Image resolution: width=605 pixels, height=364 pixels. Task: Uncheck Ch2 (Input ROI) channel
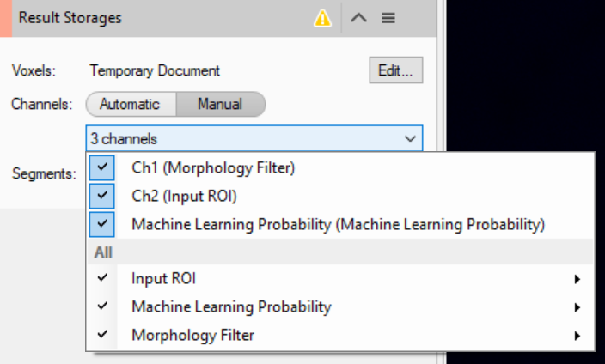(x=102, y=196)
